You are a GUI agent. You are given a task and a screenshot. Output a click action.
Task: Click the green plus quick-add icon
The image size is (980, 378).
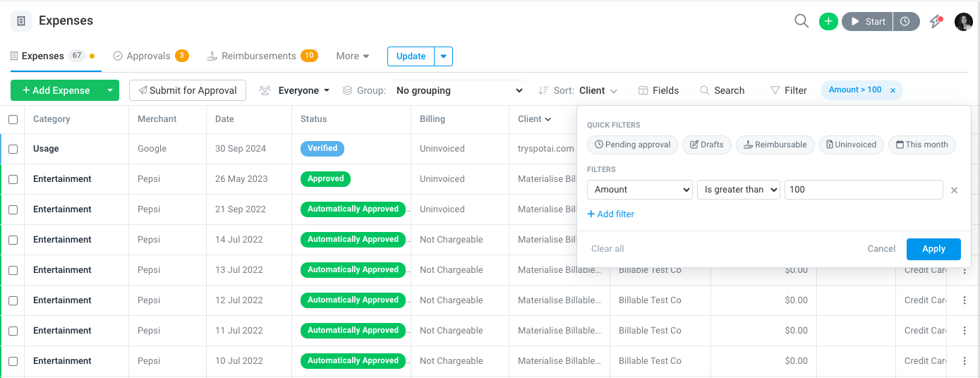coord(828,21)
